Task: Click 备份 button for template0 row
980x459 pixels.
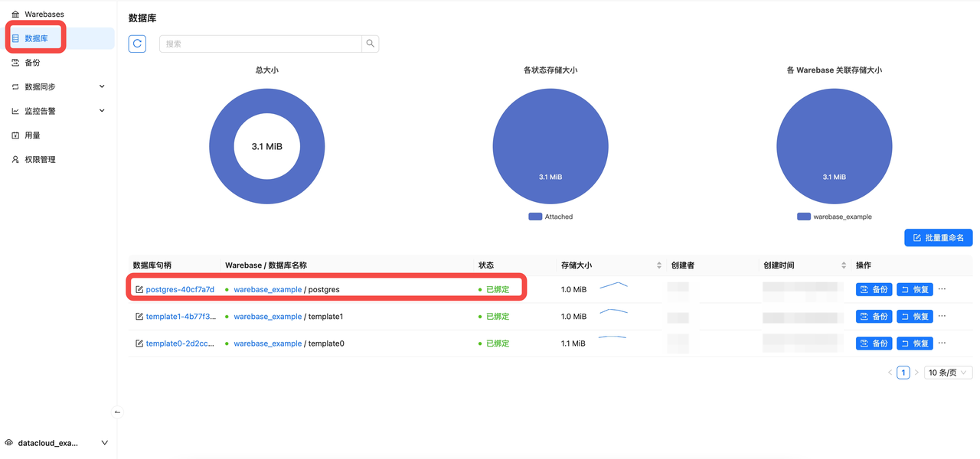Action: pos(874,343)
